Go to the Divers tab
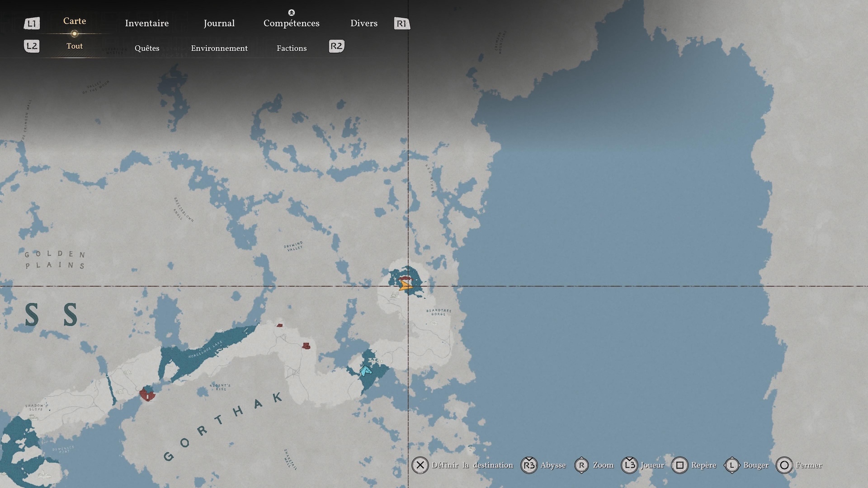The width and height of the screenshot is (868, 488). click(x=363, y=23)
